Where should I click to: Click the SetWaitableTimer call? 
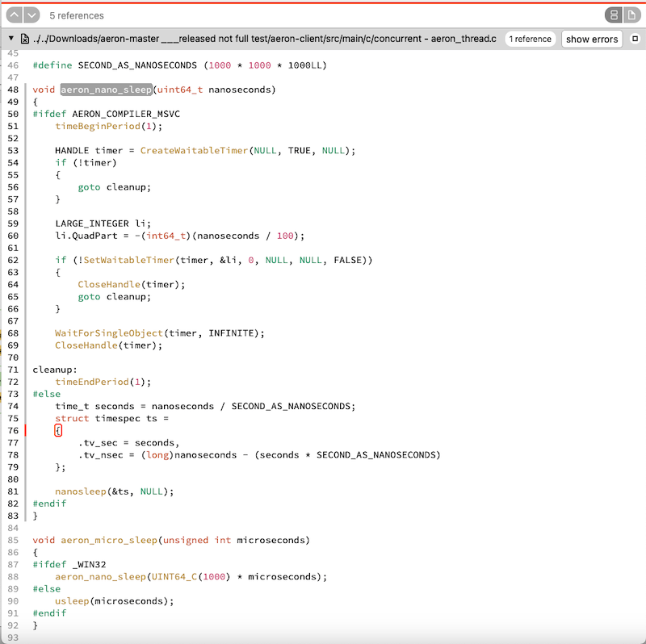129,260
